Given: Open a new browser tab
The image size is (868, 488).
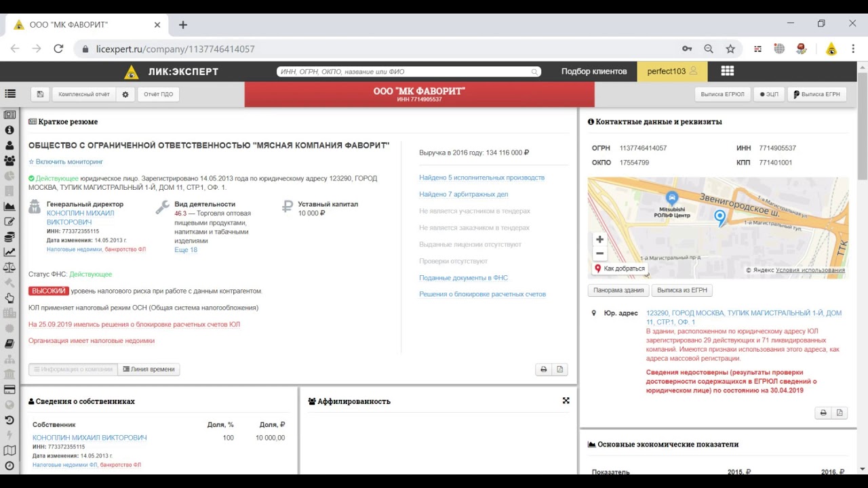Looking at the screenshot, I should (182, 24).
